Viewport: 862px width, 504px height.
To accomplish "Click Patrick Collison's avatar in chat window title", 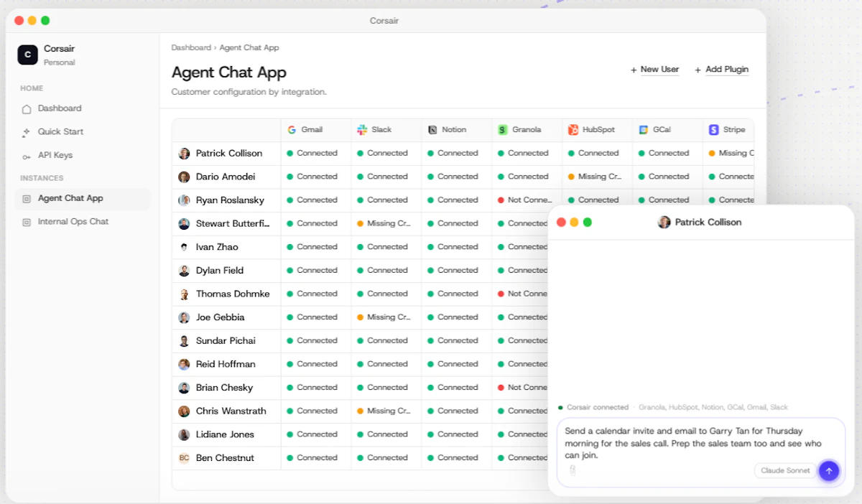I will click(664, 223).
